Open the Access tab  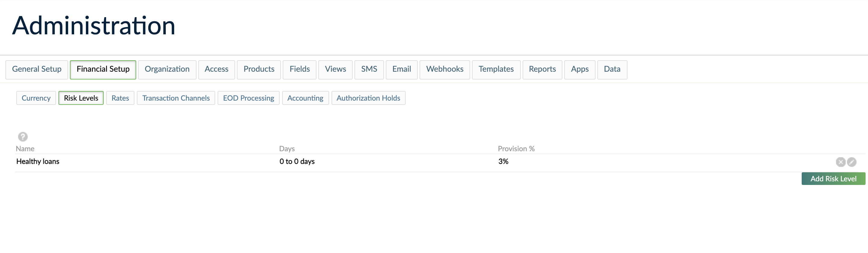pyautogui.click(x=216, y=69)
